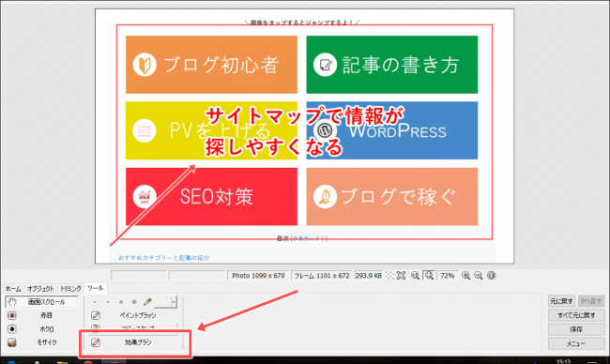Screen dimensions: 610x364
Task: Switch to the ツール tab
Action: (x=96, y=288)
